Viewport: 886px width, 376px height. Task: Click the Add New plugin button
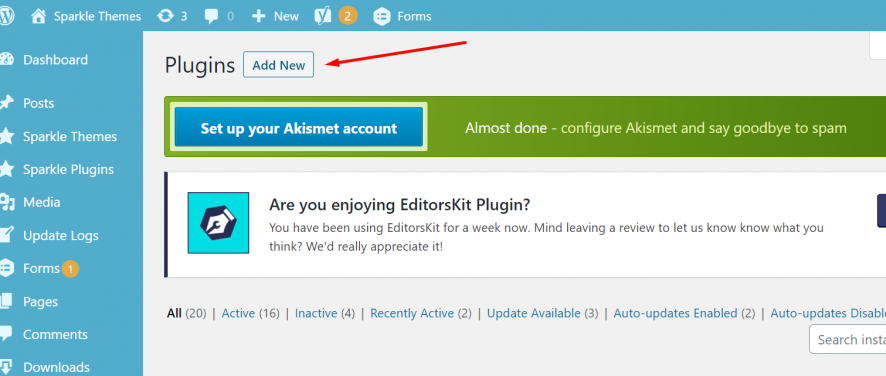279,65
